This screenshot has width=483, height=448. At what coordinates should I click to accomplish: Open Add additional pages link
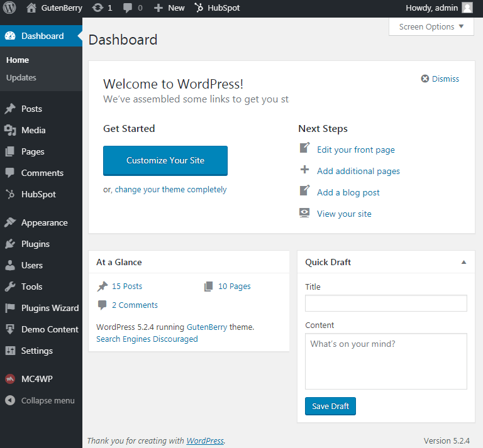pyautogui.click(x=358, y=171)
